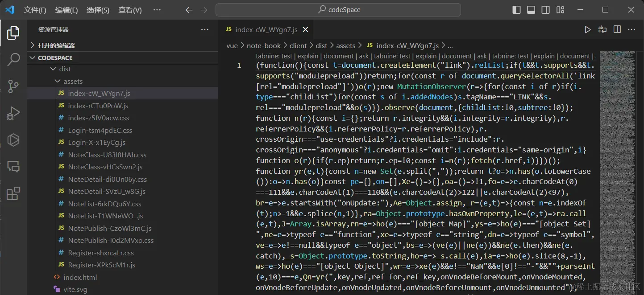Expand the 打开的编辑器 section

tap(122, 45)
